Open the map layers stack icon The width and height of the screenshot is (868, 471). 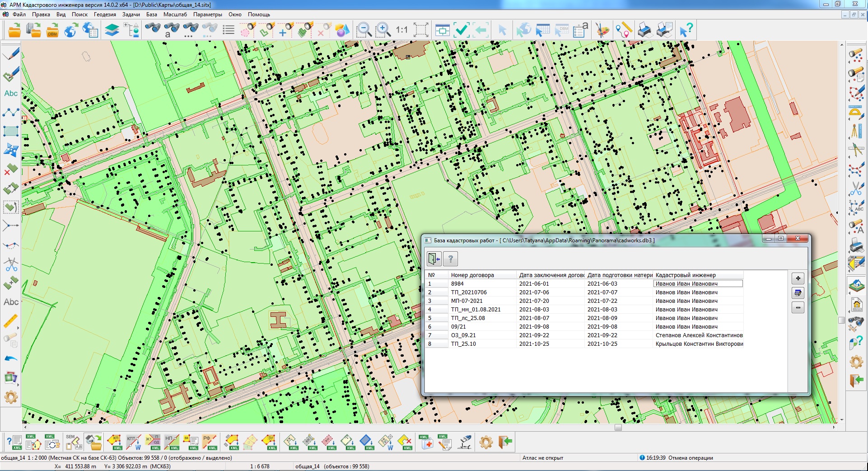112,30
